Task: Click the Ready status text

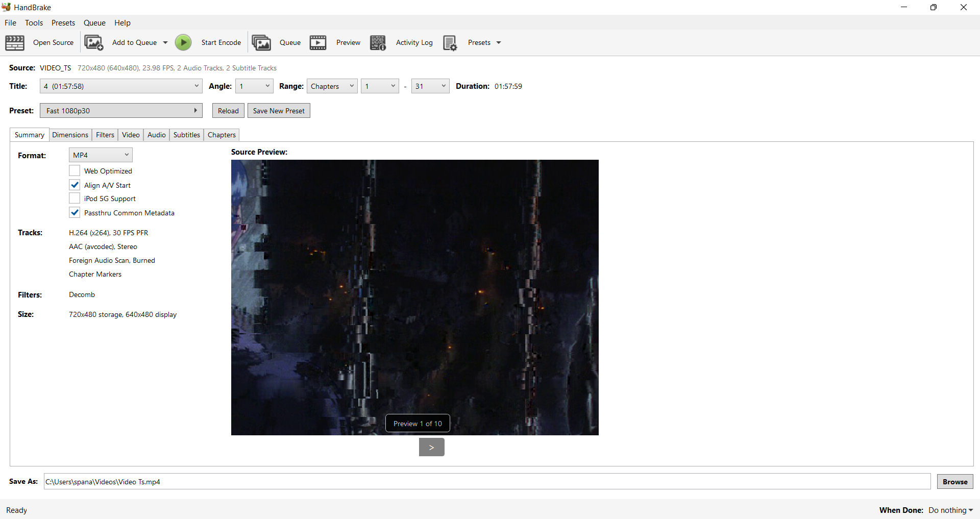Action: click(x=16, y=510)
